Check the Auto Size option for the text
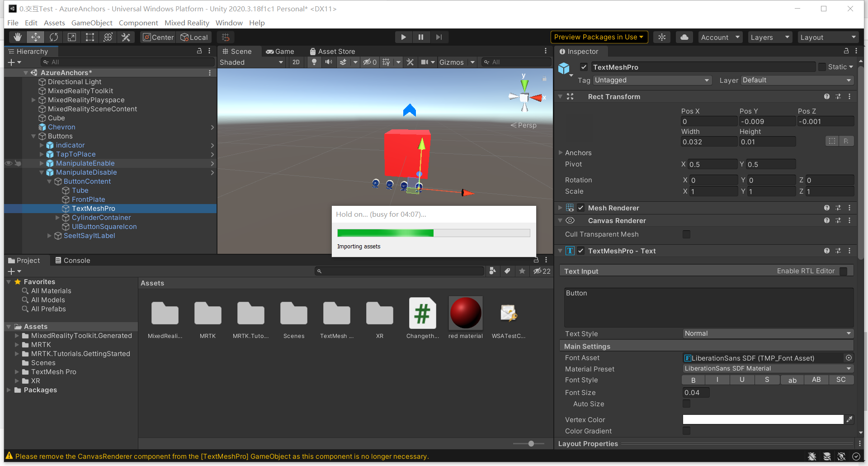 pyautogui.click(x=686, y=404)
